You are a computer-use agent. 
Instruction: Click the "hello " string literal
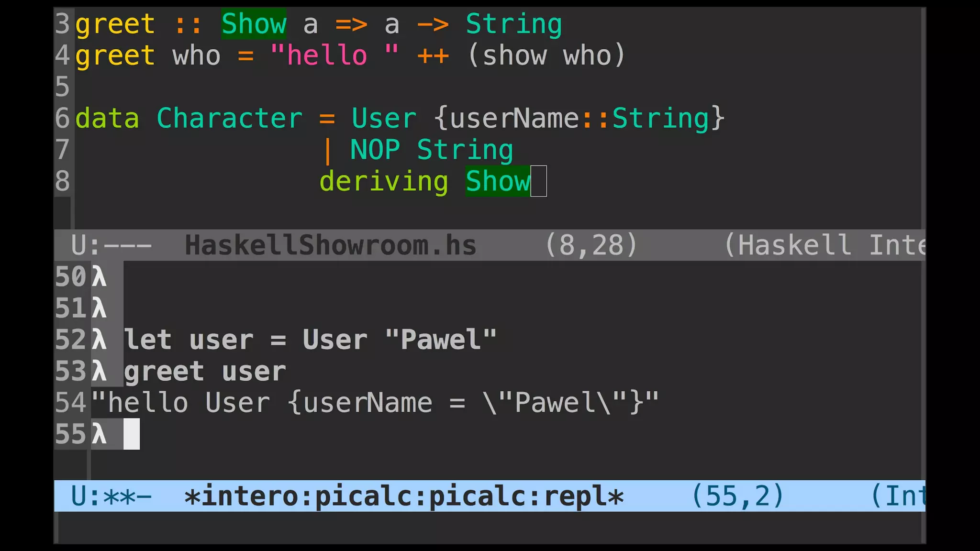pyautogui.click(x=334, y=55)
